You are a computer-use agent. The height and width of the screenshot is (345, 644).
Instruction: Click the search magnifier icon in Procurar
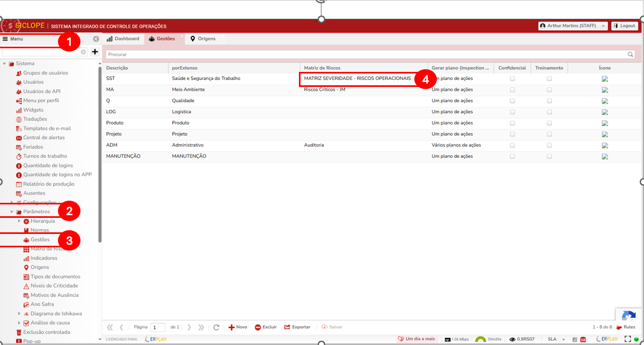pos(631,54)
